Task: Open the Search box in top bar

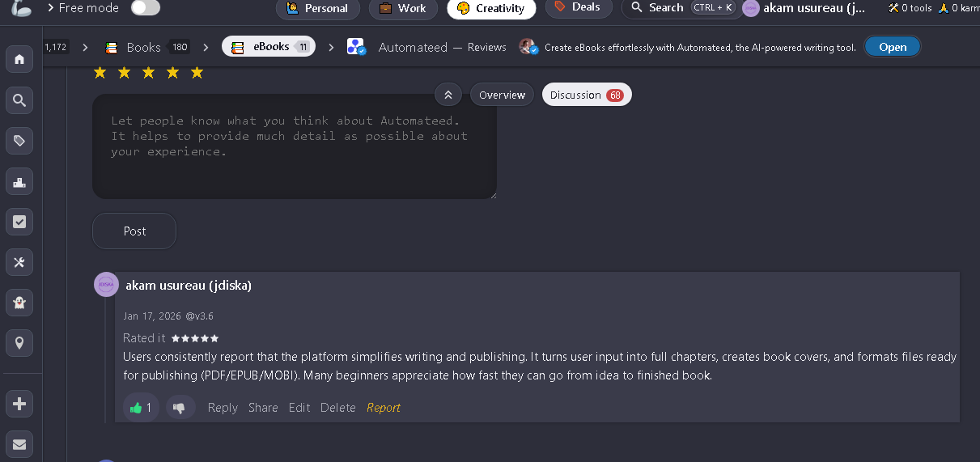Action: [681, 8]
